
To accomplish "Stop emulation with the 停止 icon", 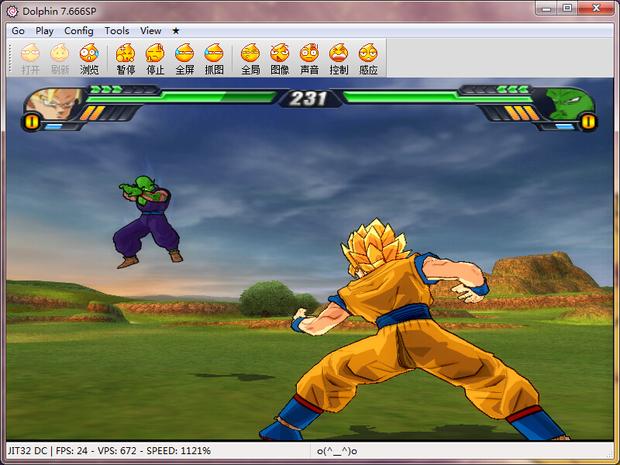I will pyautogui.click(x=155, y=59).
